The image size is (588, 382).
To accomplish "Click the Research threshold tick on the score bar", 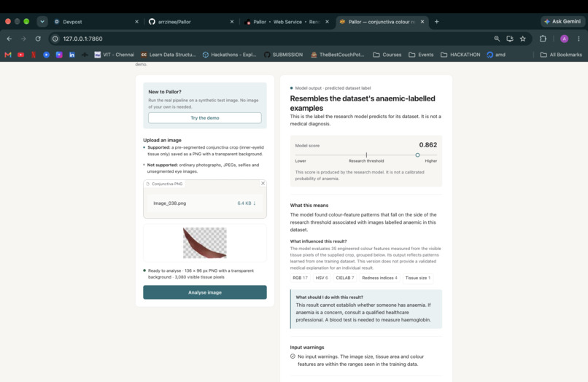I will 366,155.
